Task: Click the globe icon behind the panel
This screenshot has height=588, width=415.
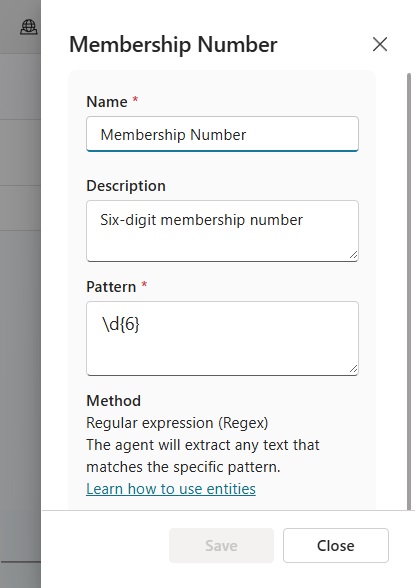Action: [x=28, y=27]
